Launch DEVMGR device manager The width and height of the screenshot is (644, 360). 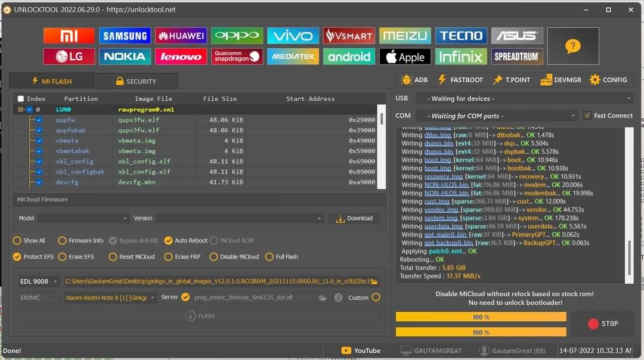click(561, 80)
